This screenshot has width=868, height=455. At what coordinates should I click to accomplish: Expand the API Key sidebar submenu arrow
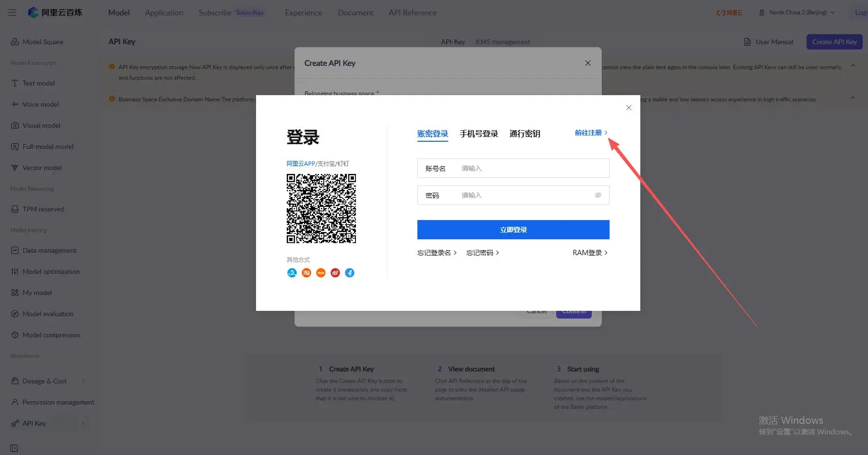83,423
